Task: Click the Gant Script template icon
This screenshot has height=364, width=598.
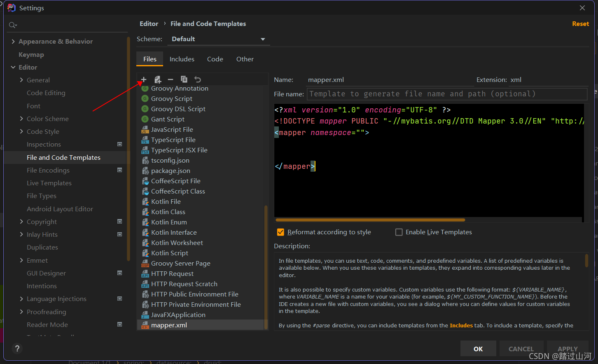Action: 145,119
